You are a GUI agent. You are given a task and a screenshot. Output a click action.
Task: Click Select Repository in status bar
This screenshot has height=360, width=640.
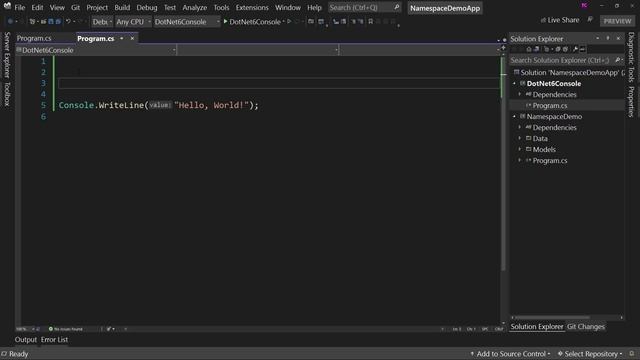590,354
